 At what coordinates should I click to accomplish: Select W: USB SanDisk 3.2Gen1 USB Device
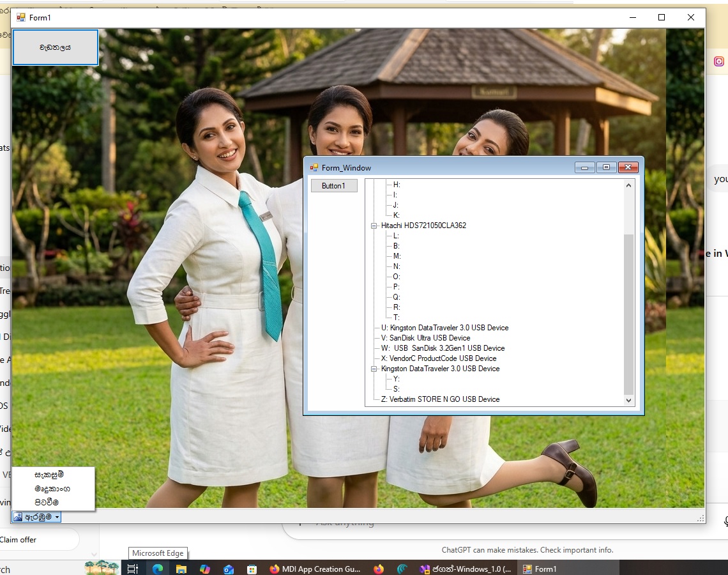pyautogui.click(x=443, y=348)
